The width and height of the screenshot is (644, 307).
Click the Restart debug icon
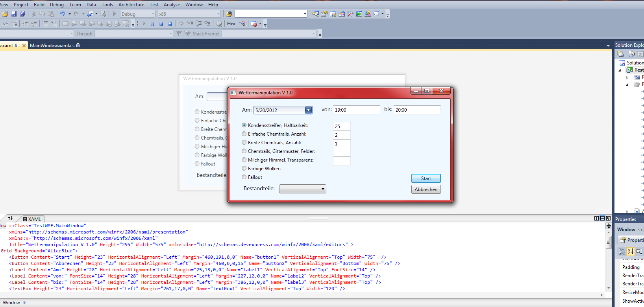coord(170,24)
